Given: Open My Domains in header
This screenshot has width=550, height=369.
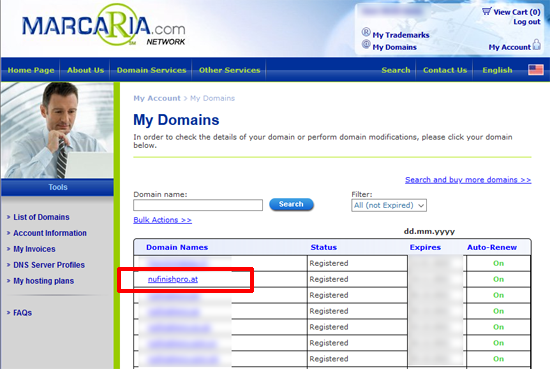Looking at the screenshot, I should pyautogui.click(x=394, y=47).
